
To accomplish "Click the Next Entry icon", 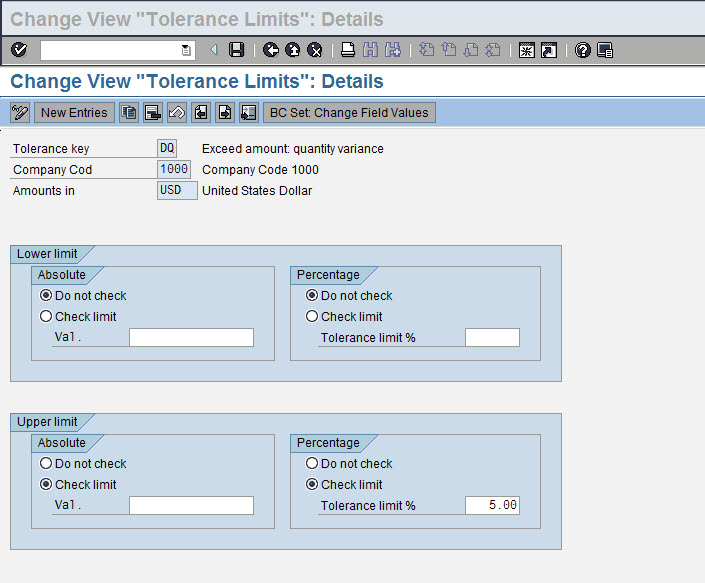I will pos(225,113).
